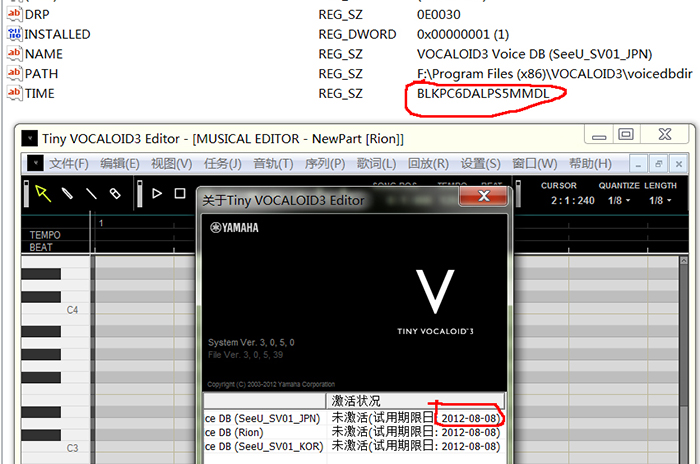Select the eraser tool

(115, 193)
